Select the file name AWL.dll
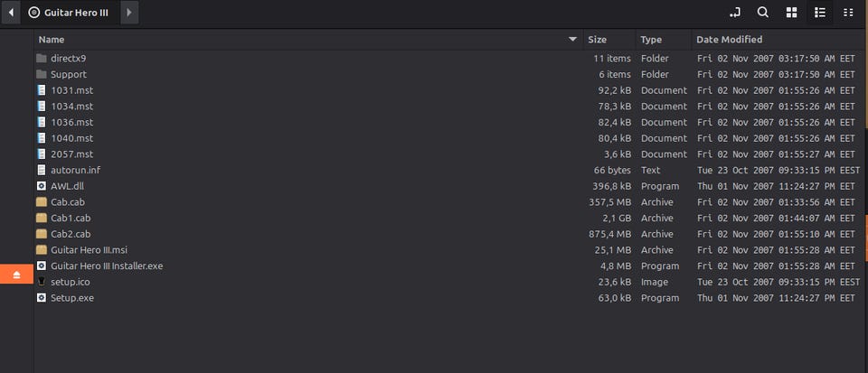The width and height of the screenshot is (868, 373). 68,186
